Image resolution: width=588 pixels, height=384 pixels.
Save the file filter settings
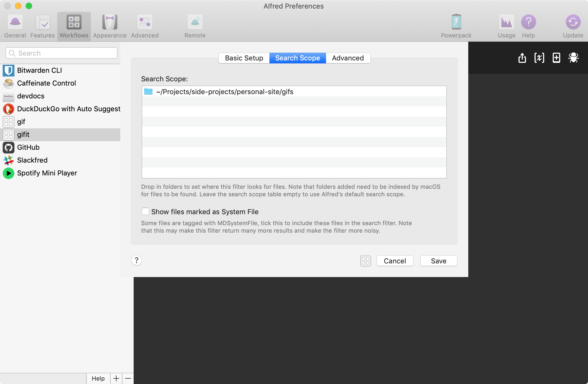click(x=439, y=261)
